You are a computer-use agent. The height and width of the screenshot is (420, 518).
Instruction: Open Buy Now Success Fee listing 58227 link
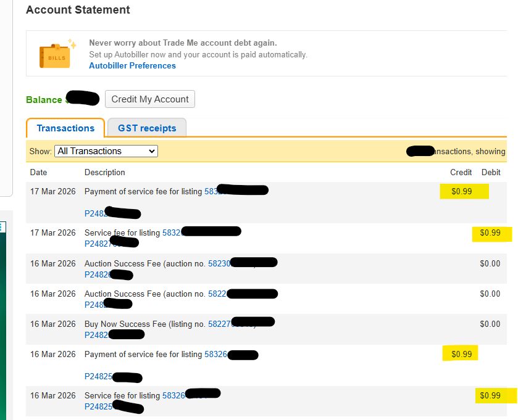coord(219,324)
